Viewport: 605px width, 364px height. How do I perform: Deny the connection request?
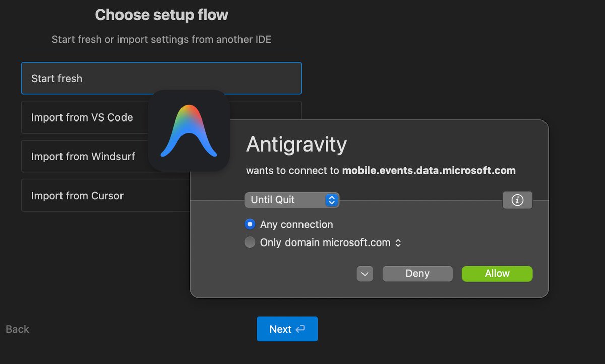click(x=417, y=274)
